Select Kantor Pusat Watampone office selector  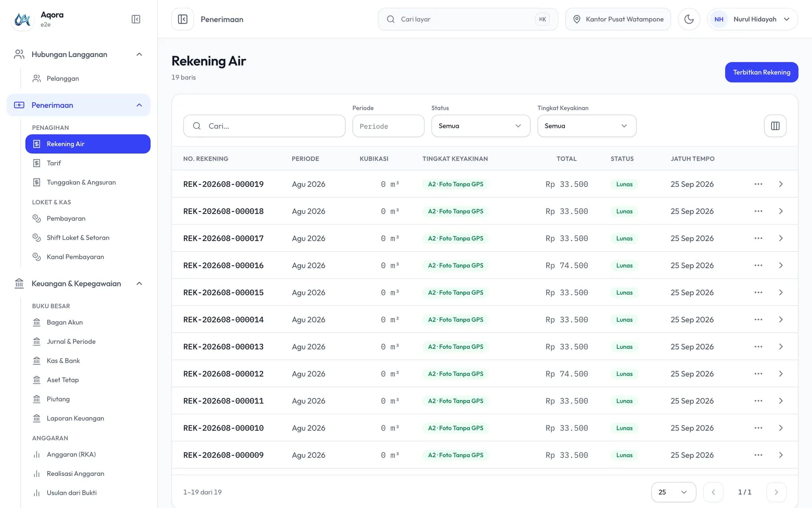pyautogui.click(x=618, y=19)
